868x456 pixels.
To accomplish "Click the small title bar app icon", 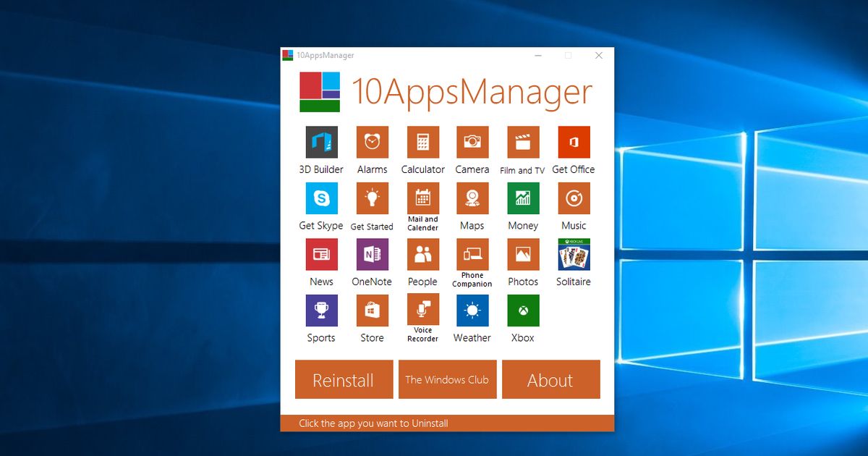I will tap(288, 55).
